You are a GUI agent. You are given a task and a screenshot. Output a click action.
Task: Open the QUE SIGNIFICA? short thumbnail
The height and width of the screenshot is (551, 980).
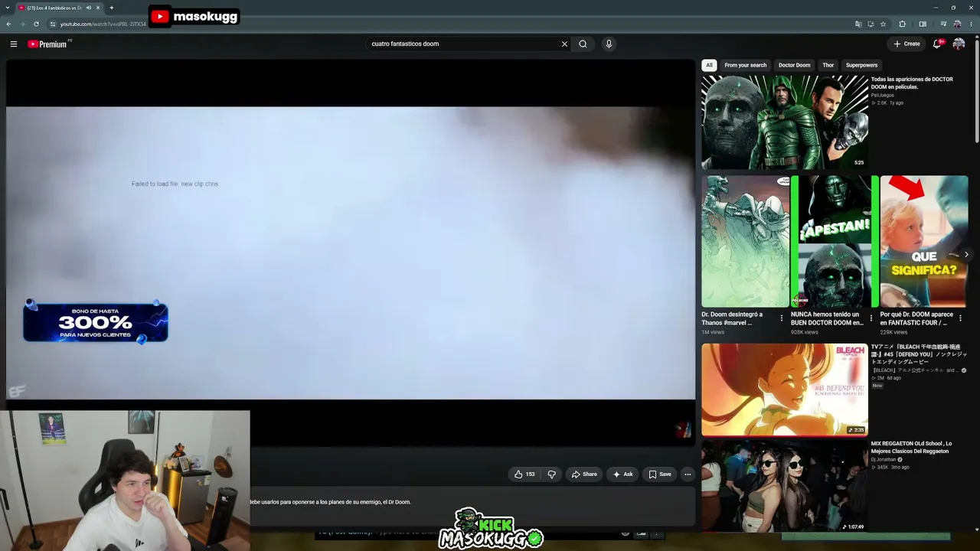pyautogui.click(x=924, y=241)
